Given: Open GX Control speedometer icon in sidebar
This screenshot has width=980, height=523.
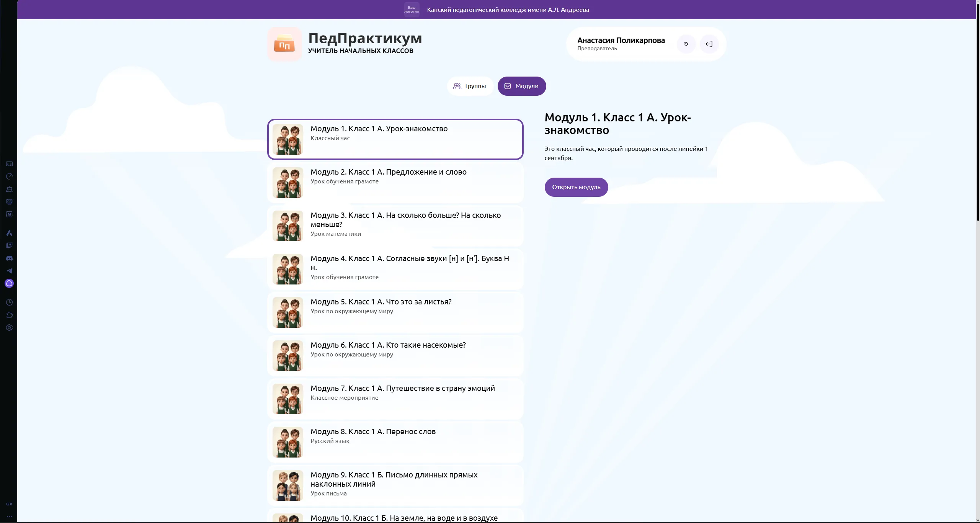Looking at the screenshot, I should 9,177.
